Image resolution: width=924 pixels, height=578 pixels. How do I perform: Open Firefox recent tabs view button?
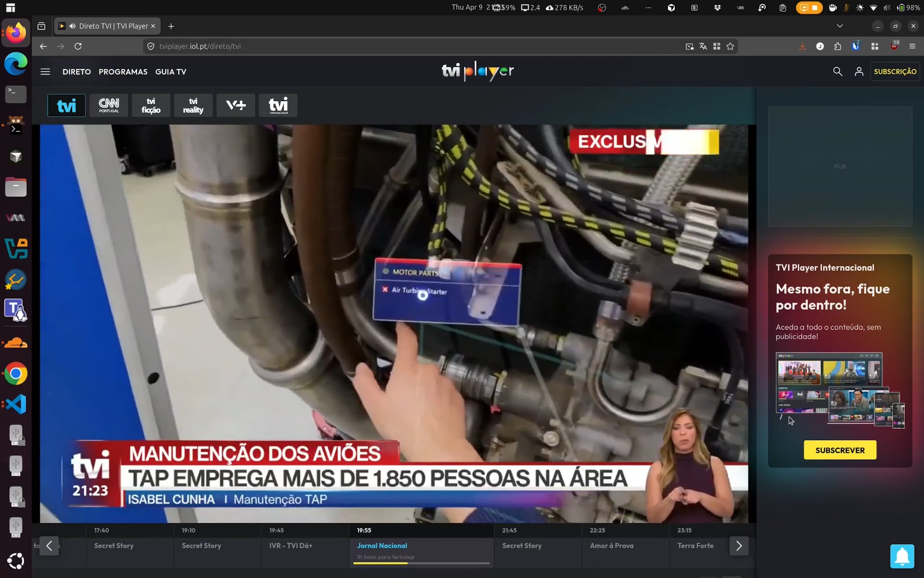click(x=41, y=26)
